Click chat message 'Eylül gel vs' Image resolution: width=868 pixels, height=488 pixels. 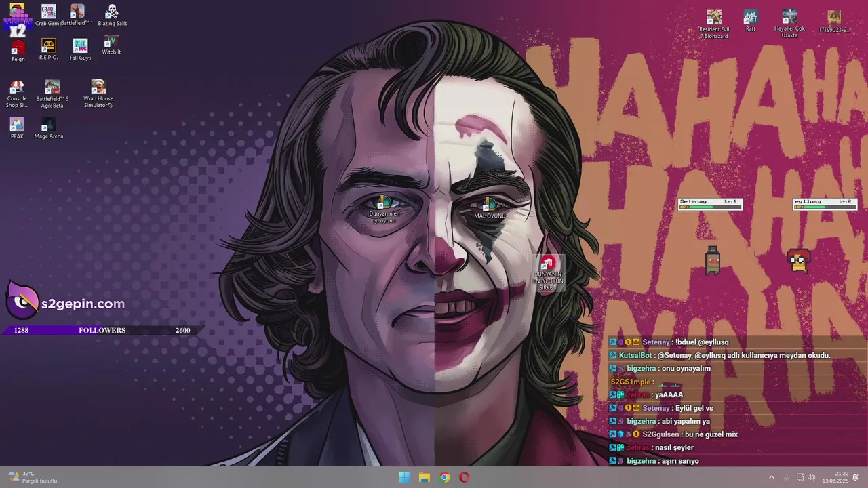[x=694, y=408]
